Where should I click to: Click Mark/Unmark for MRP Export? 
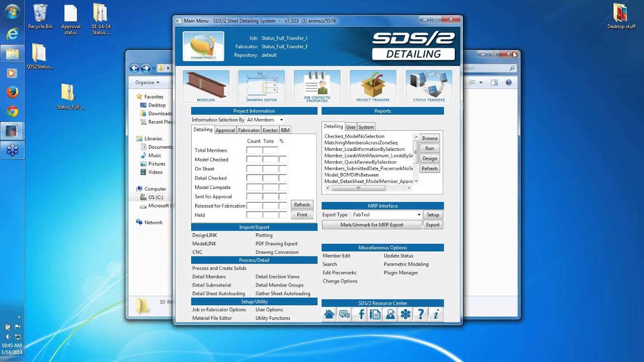[372, 225]
